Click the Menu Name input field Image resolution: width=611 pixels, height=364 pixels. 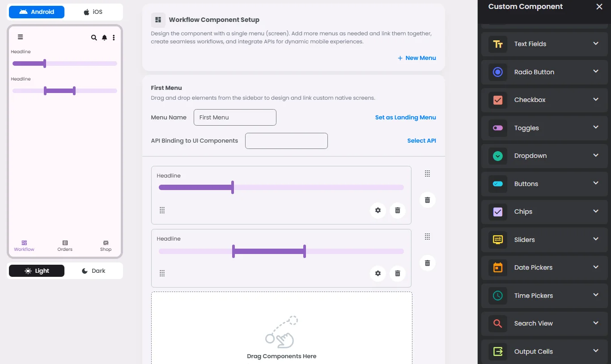pos(235,118)
